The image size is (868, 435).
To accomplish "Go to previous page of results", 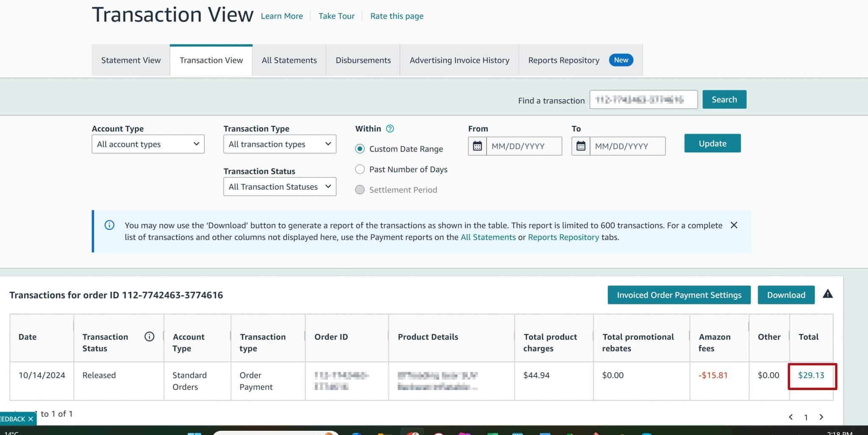I will tap(790, 417).
